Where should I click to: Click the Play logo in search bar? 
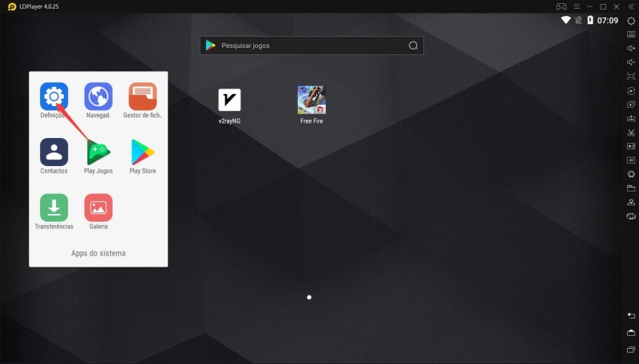pyautogui.click(x=210, y=45)
